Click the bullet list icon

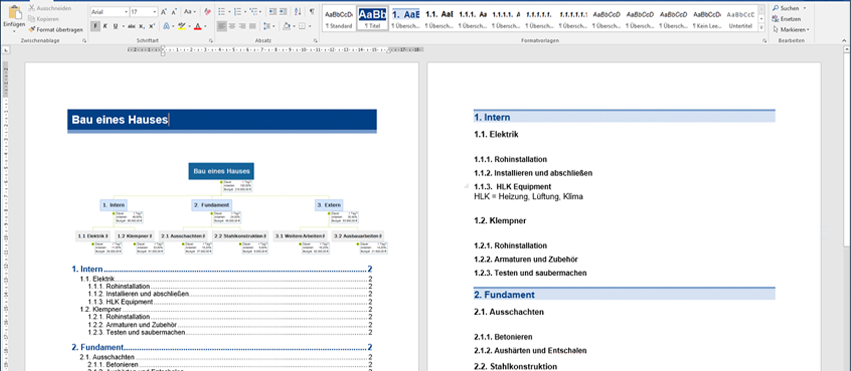point(221,11)
